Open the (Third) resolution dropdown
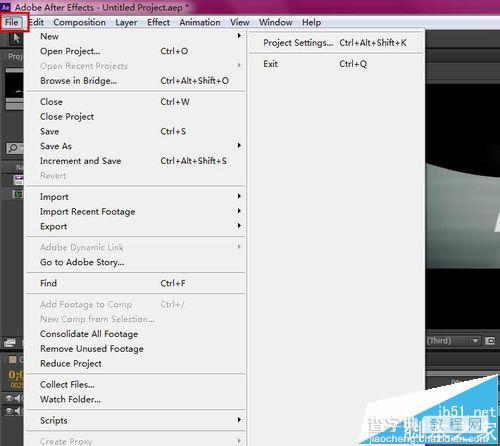The image size is (500, 446). click(453, 341)
